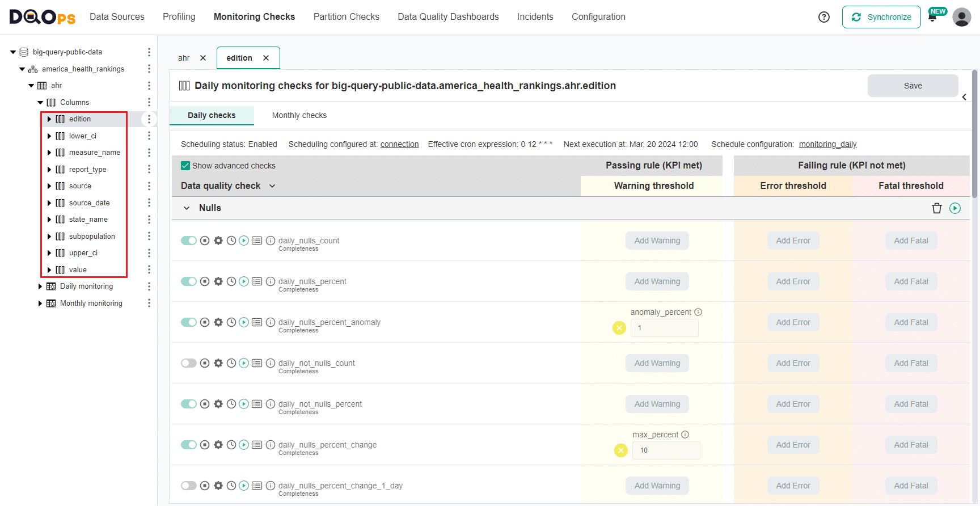Expand the Daily monitoring tree node

tap(40, 286)
